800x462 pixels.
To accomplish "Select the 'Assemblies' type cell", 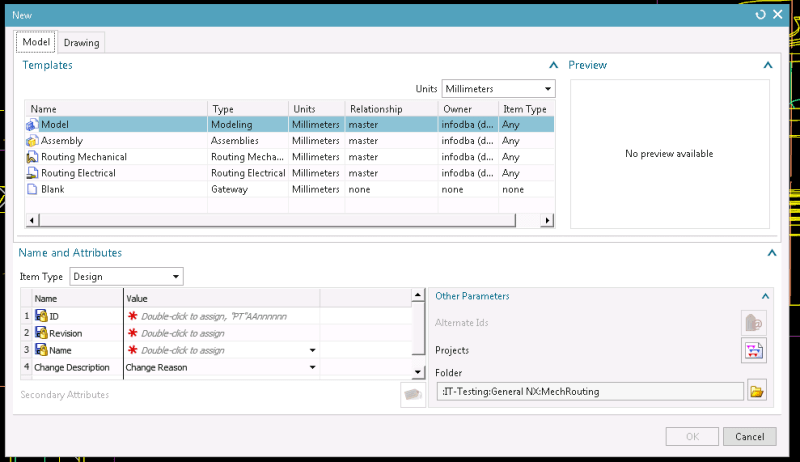I will (248, 141).
